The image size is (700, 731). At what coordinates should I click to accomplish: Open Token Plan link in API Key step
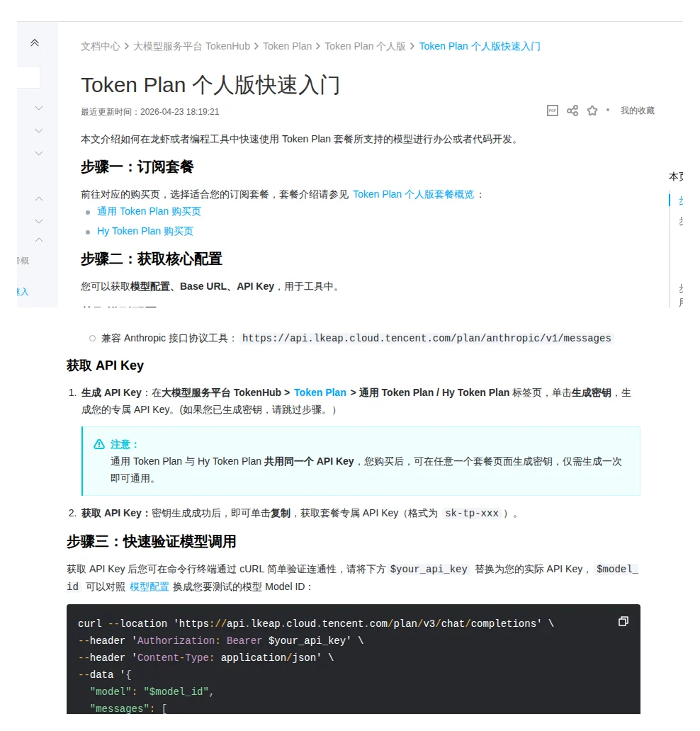(x=320, y=392)
